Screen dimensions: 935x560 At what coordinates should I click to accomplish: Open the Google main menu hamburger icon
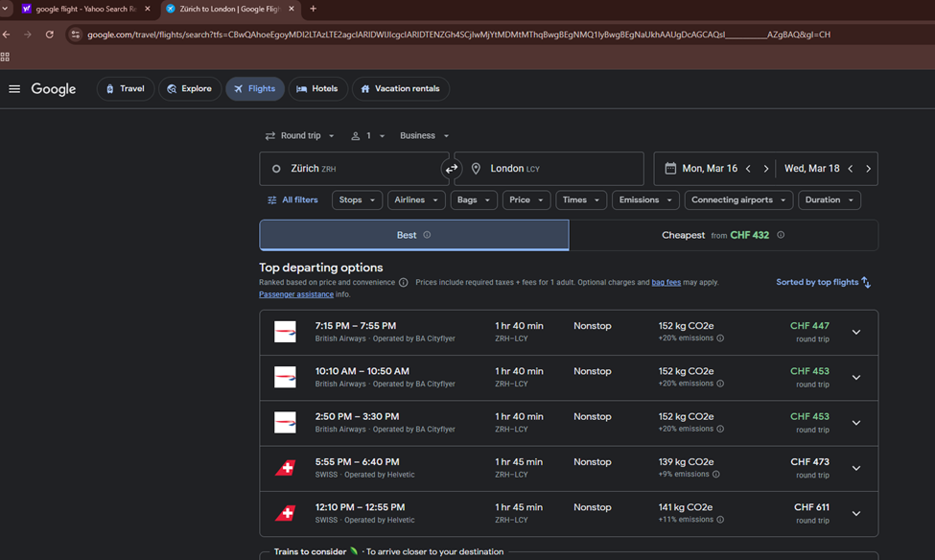coord(14,89)
